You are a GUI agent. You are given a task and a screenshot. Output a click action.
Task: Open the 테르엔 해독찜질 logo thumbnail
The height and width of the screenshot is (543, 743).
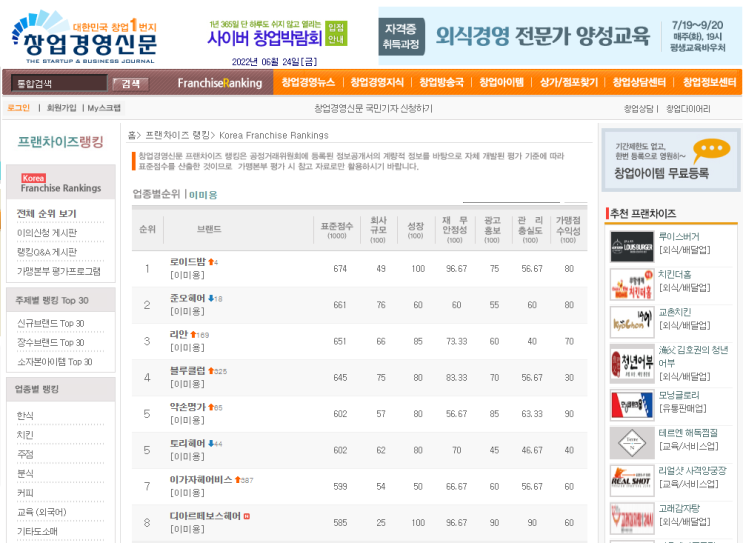click(x=632, y=443)
